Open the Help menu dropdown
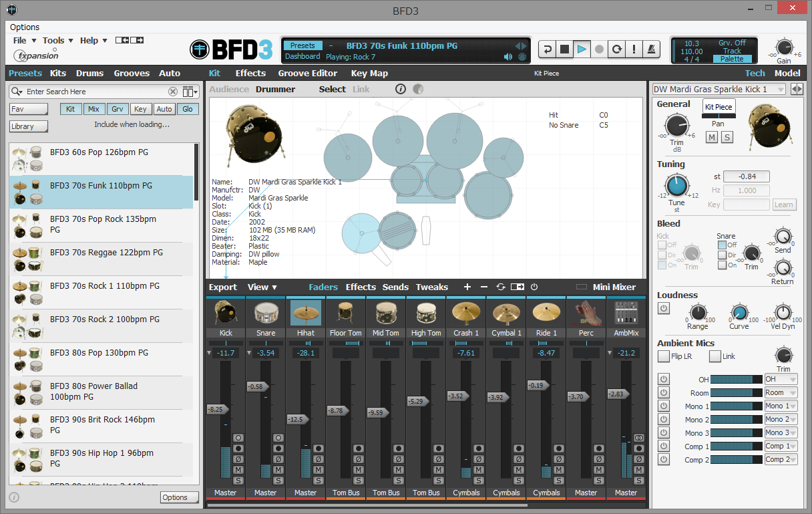This screenshot has height=514, width=812. coord(93,40)
